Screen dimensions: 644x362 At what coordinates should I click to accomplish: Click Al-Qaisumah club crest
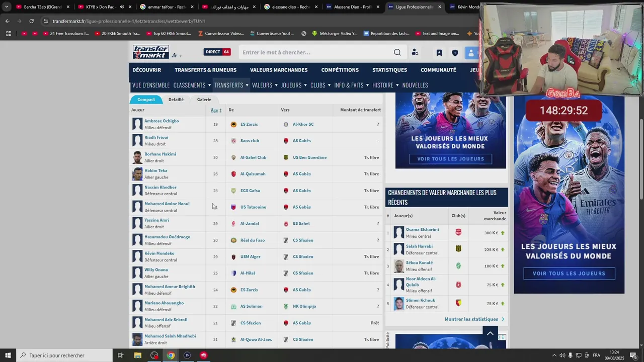(x=233, y=174)
